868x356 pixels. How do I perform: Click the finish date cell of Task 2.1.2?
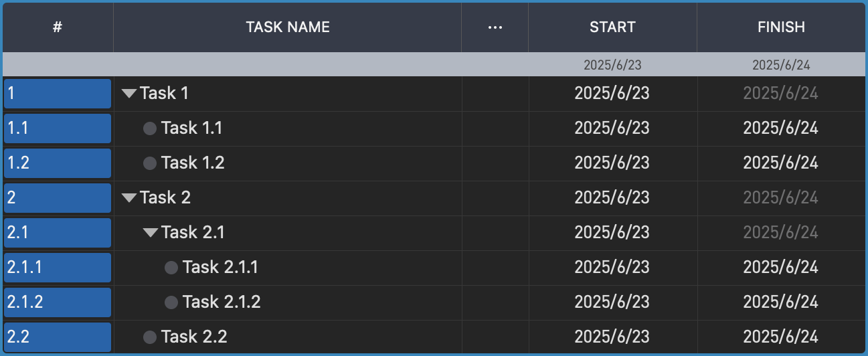[x=780, y=302]
